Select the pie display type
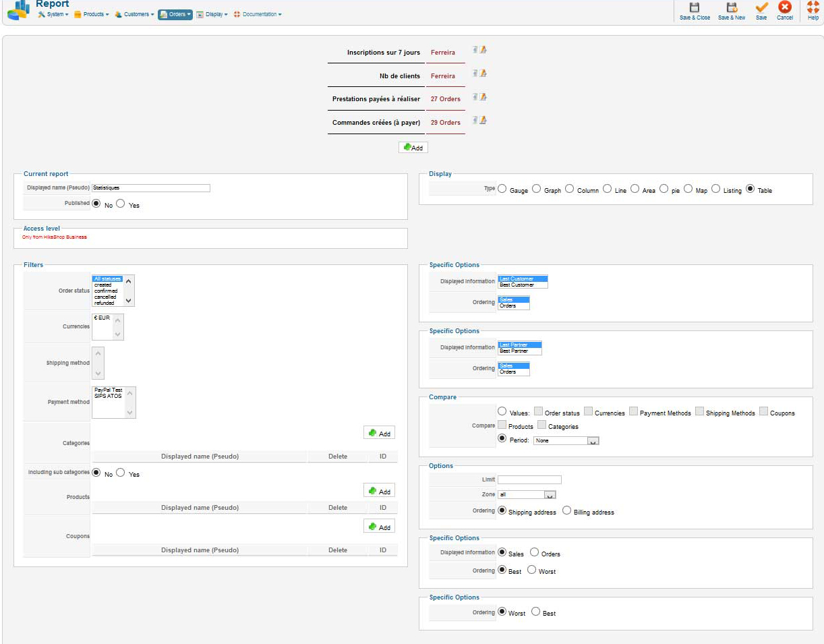 click(664, 189)
